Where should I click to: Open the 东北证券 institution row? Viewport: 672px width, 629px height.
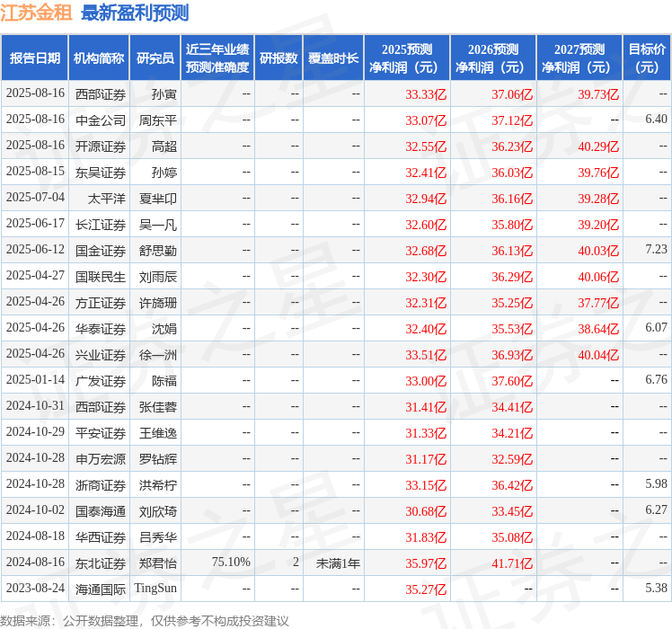(101, 563)
